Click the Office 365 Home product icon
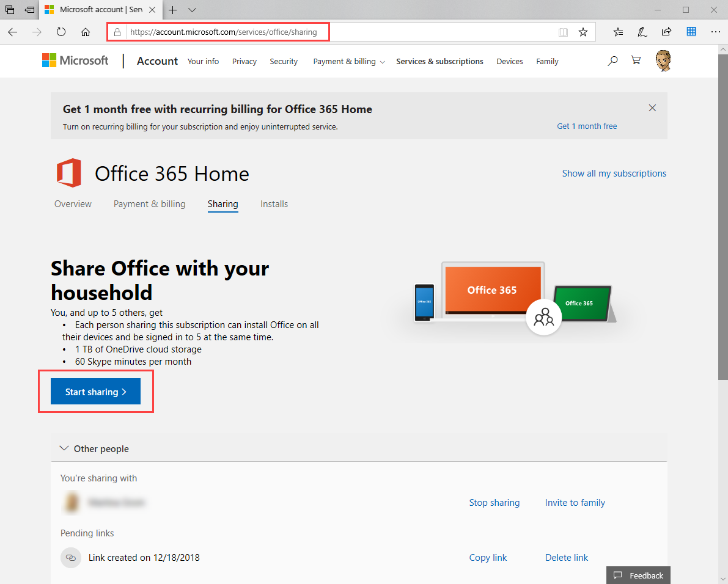728x584 pixels. tap(68, 173)
